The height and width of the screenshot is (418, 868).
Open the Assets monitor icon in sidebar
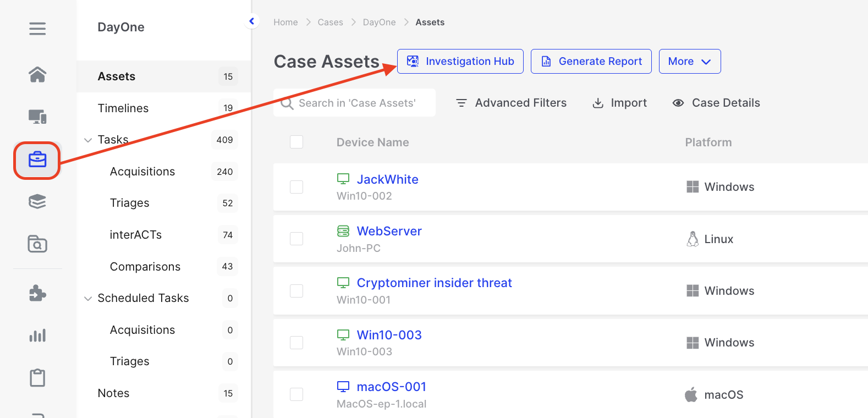point(37,117)
